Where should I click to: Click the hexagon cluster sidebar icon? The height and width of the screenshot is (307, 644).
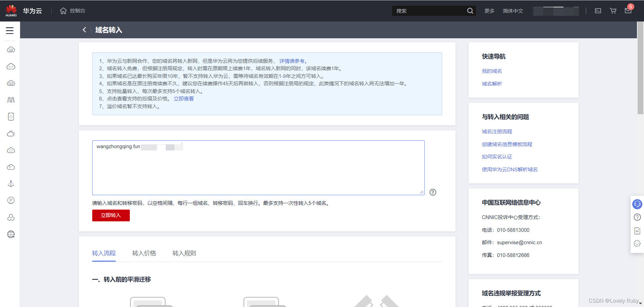pos(11,217)
